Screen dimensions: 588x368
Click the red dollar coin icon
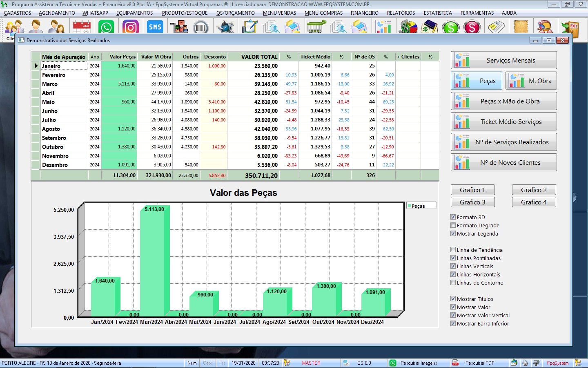tap(472, 27)
